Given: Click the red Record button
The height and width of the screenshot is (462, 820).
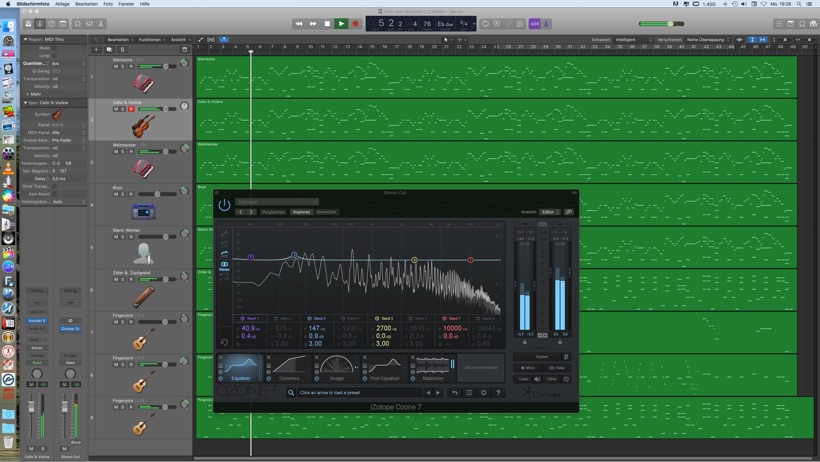Looking at the screenshot, I should click(355, 24).
